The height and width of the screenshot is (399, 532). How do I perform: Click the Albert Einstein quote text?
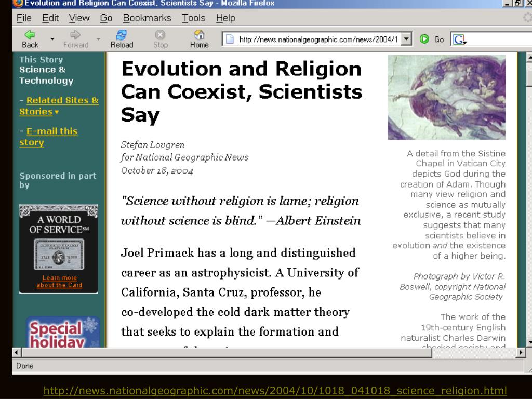point(241,211)
